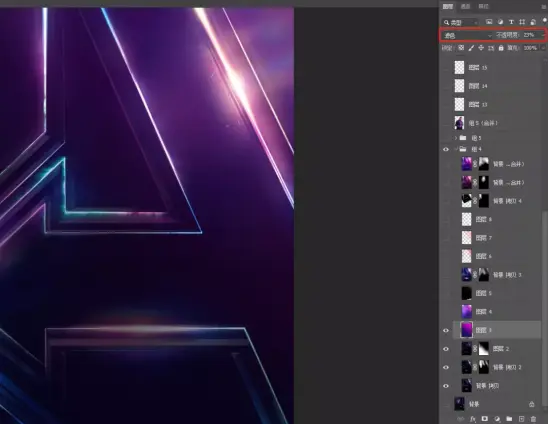Hide the 图层 3 layer
Screen dimensions: 548x424
tap(446, 330)
